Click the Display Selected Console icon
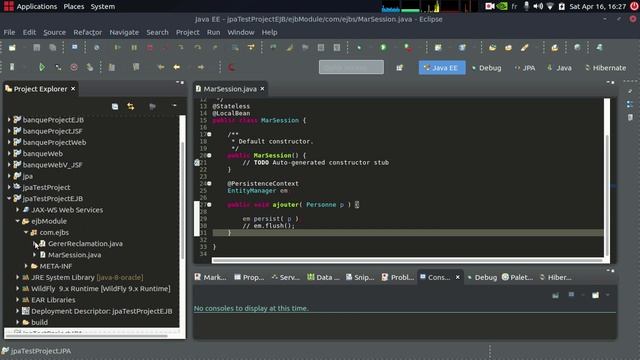 571,295
